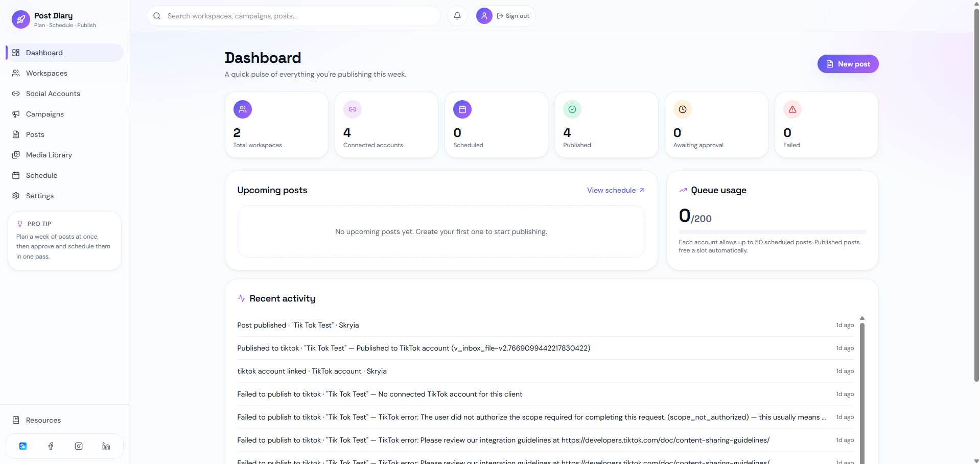Open Media Library from the sidebar
The image size is (980, 464).
[x=64, y=155]
